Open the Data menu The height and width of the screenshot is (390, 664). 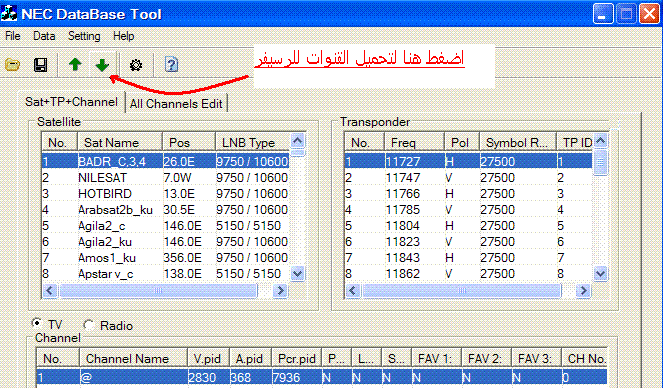(x=44, y=36)
